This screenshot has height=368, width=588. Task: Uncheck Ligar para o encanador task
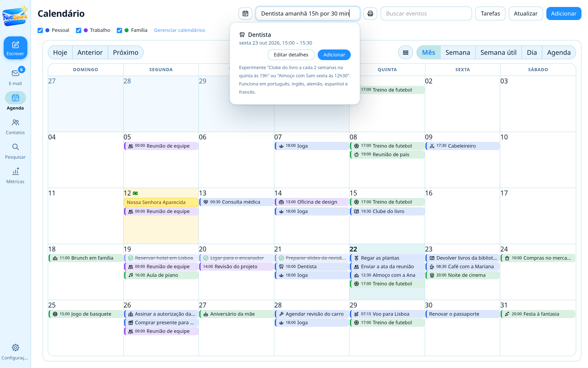[x=206, y=258]
